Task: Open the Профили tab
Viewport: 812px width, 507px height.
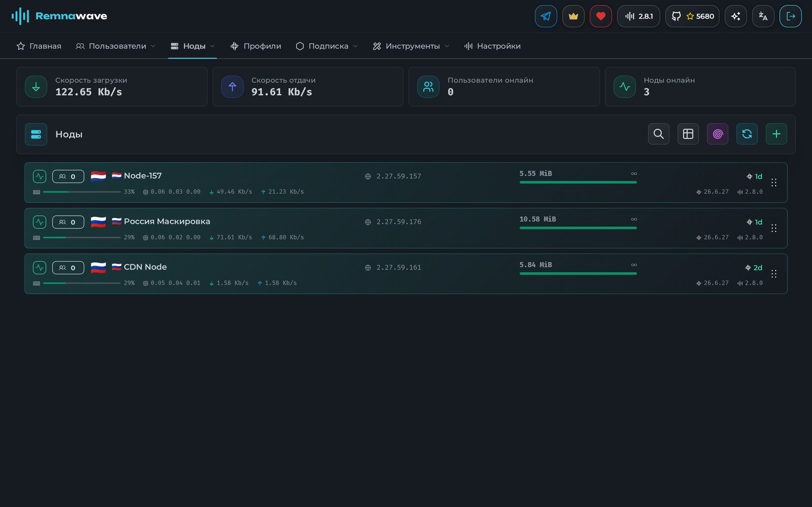Action: pyautogui.click(x=256, y=46)
